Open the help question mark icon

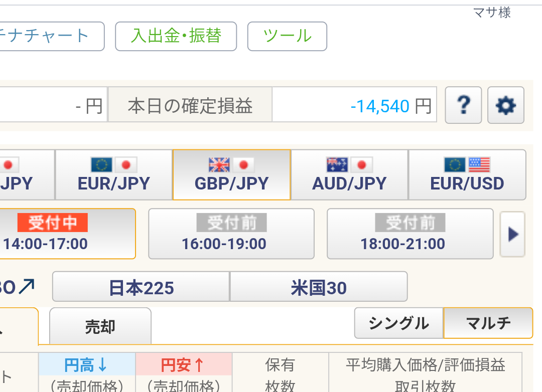coord(464,105)
